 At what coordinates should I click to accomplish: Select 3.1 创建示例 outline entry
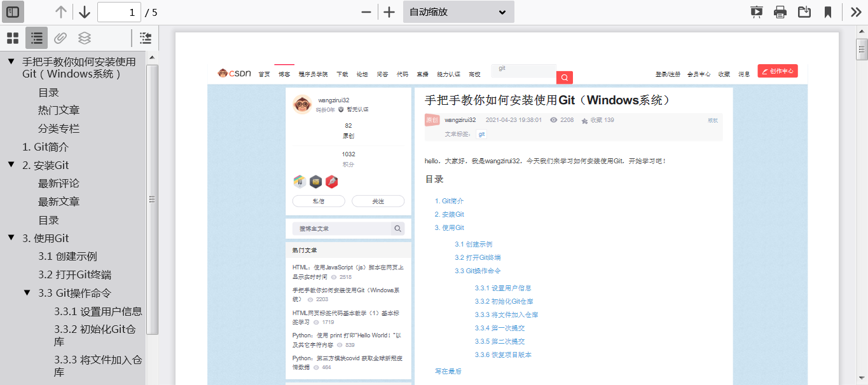pos(67,257)
